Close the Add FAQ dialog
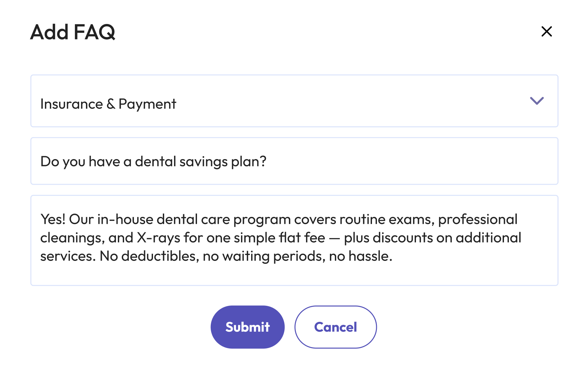The width and height of the screenshot is (588, 378). coord(547,31)
